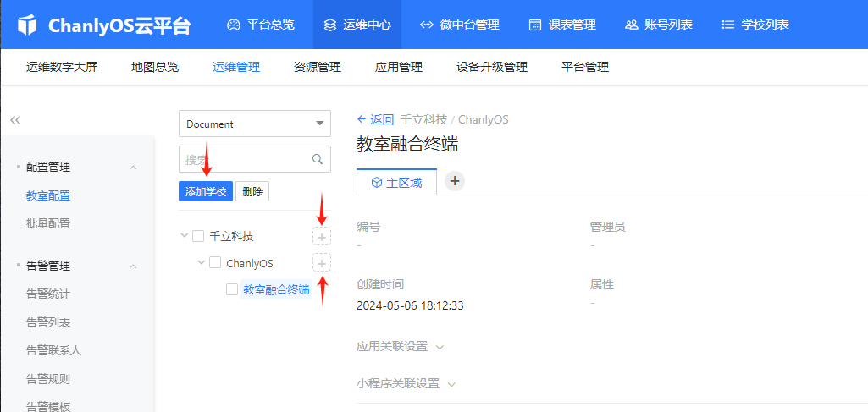The width and height of the screenshot is (868, 412).
Task: Select the 主区域 tab
Action: 396,182
